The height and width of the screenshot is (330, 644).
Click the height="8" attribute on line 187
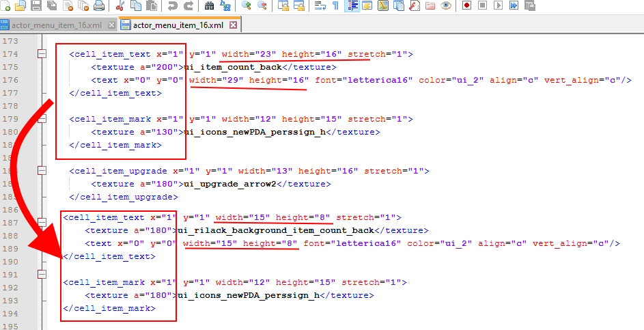(x=303, y=217)
